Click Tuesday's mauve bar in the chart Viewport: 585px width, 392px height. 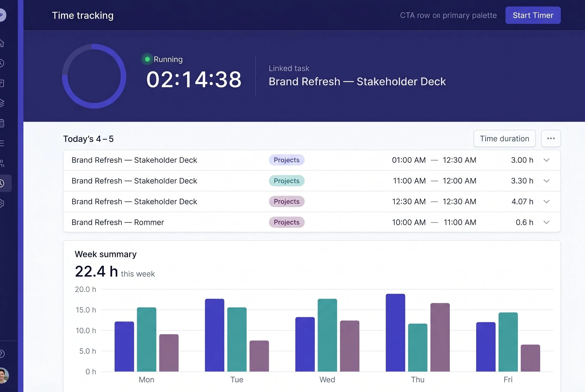click(x=259, y=356)
